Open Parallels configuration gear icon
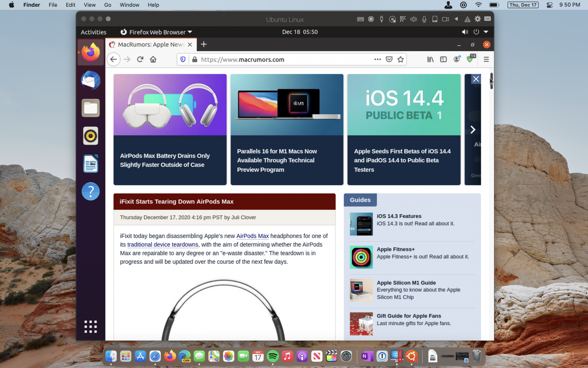The width and height of the screenshot is (588, 368). (x=478, y=19)
